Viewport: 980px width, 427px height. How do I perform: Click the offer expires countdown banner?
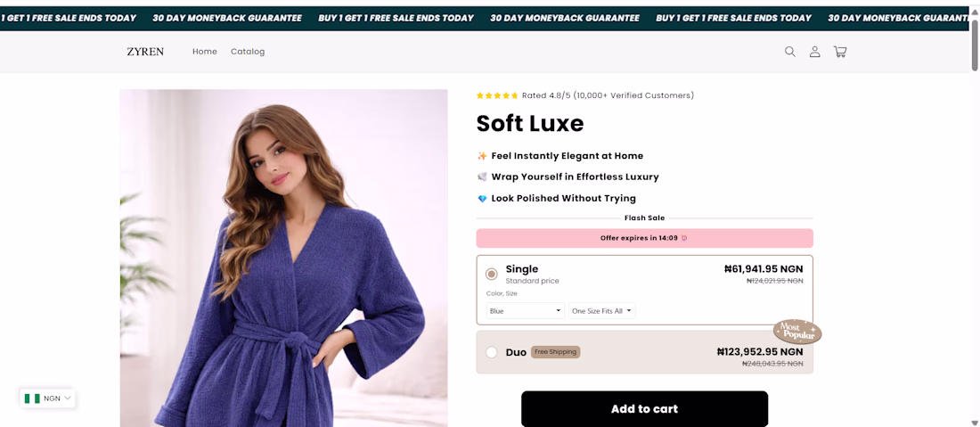pyautogui.click(x=644, y=238)
